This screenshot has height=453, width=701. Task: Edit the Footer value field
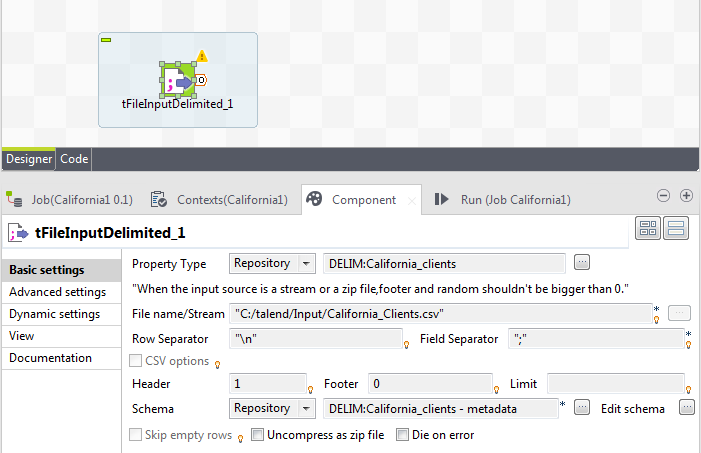pyautogui.click(x=430, y=384)
